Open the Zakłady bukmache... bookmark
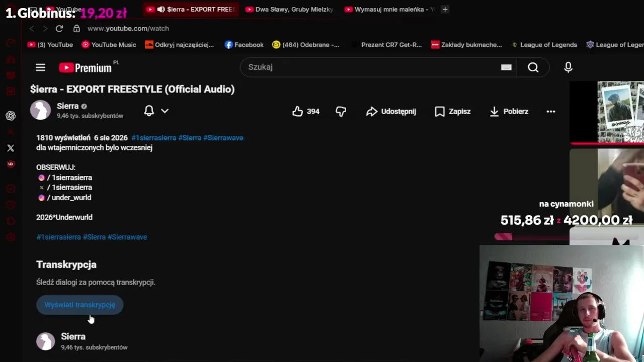Image resolution: width=644 pixels, height=362 pixels. click(x=466, y=45)
